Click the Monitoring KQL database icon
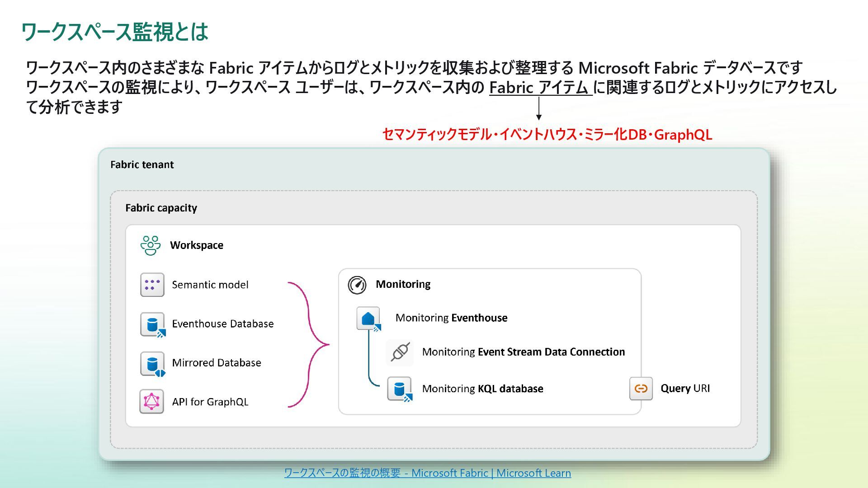This screenshot has height=488, width=868. 399,389
